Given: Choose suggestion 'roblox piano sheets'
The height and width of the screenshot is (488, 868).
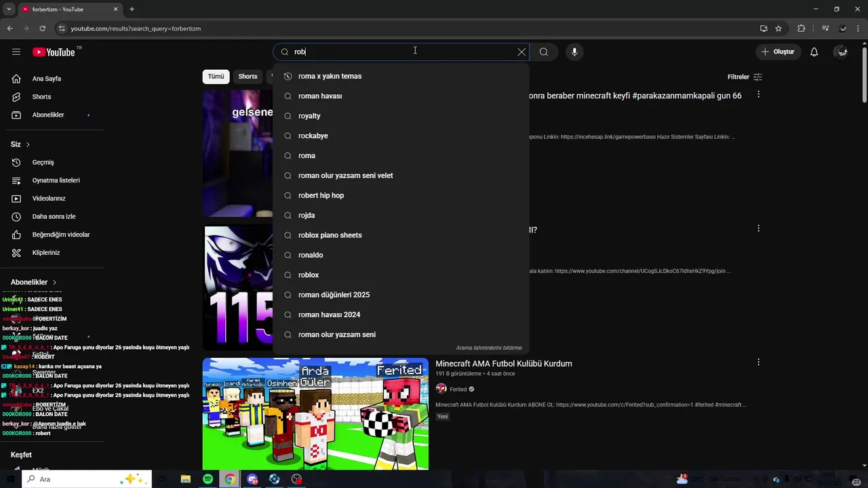Looking at the screenshot, I should coord(401,235).
